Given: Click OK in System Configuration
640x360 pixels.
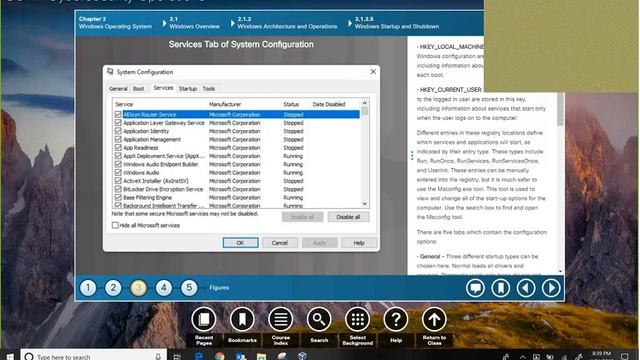Looking at the screenshot, I should (240, 243).
